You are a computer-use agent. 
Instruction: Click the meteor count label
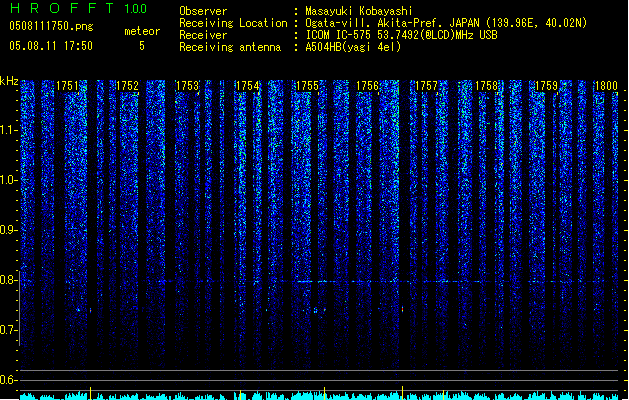(x=142, y=31)
